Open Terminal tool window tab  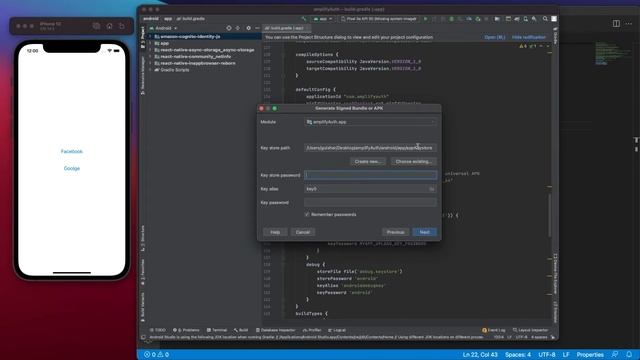(x=217, y=330)
